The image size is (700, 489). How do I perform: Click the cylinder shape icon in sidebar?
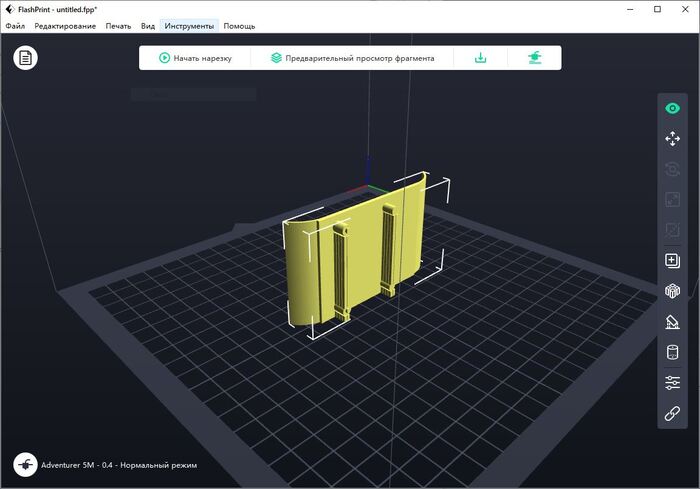pos(672,352)
